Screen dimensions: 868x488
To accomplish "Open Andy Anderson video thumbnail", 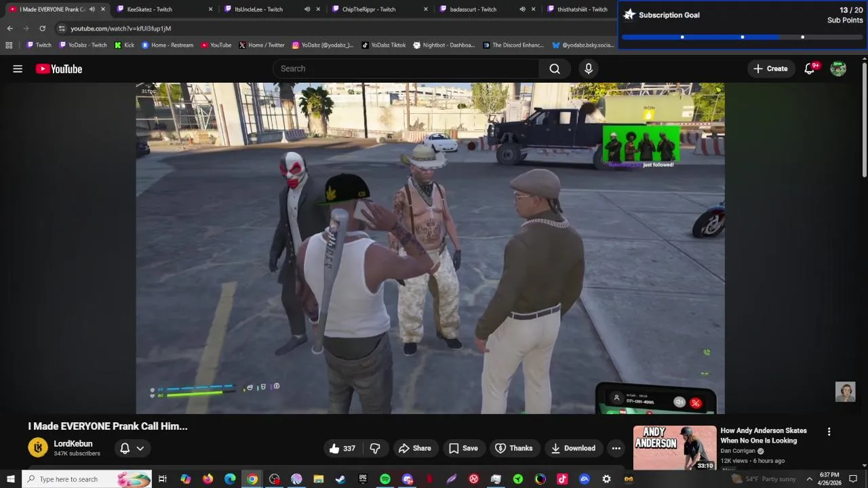I will click(x=674, y=448).
